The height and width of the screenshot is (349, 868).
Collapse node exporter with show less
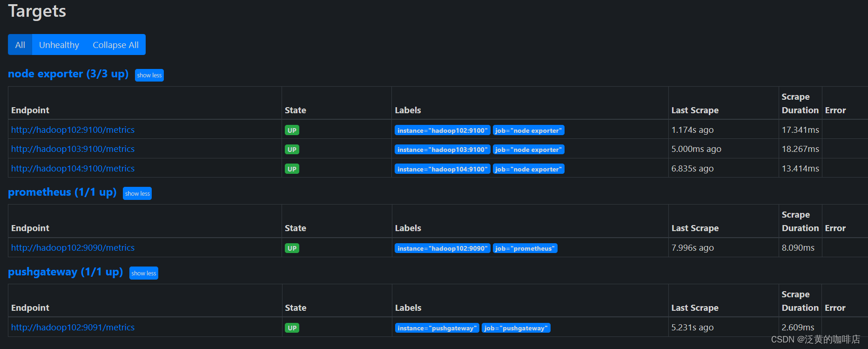point(149,75)
